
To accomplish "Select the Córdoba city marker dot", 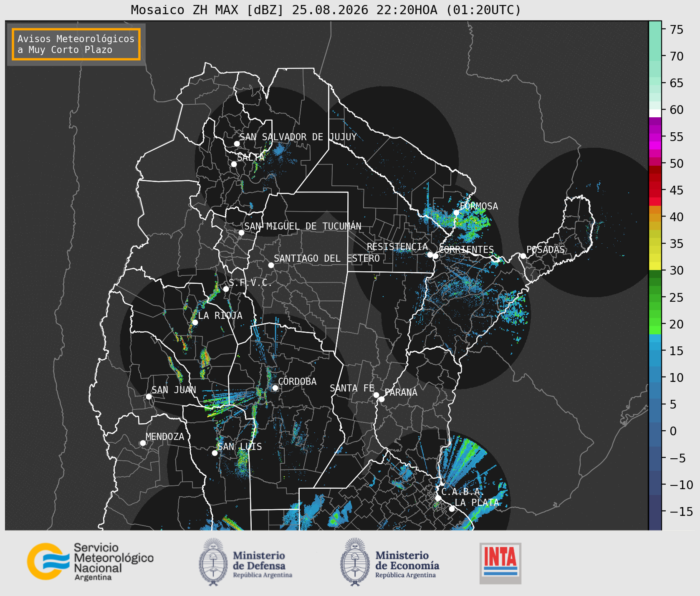I will 275,388.
